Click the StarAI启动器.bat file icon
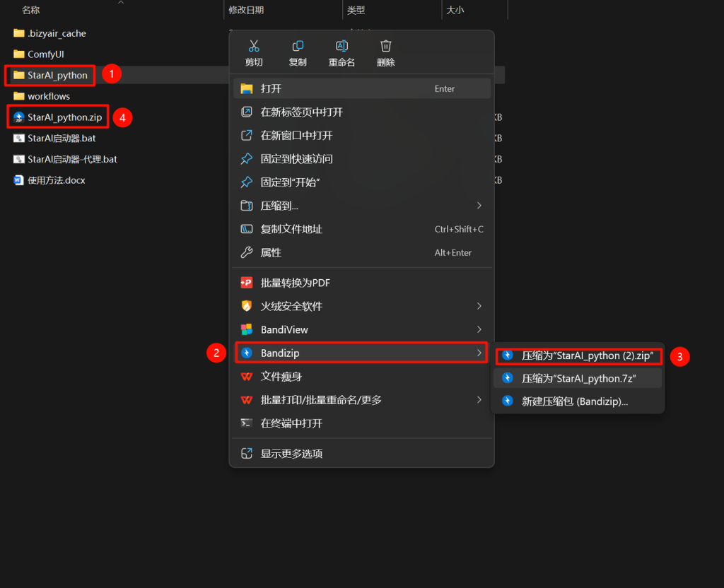 [18, 138]
